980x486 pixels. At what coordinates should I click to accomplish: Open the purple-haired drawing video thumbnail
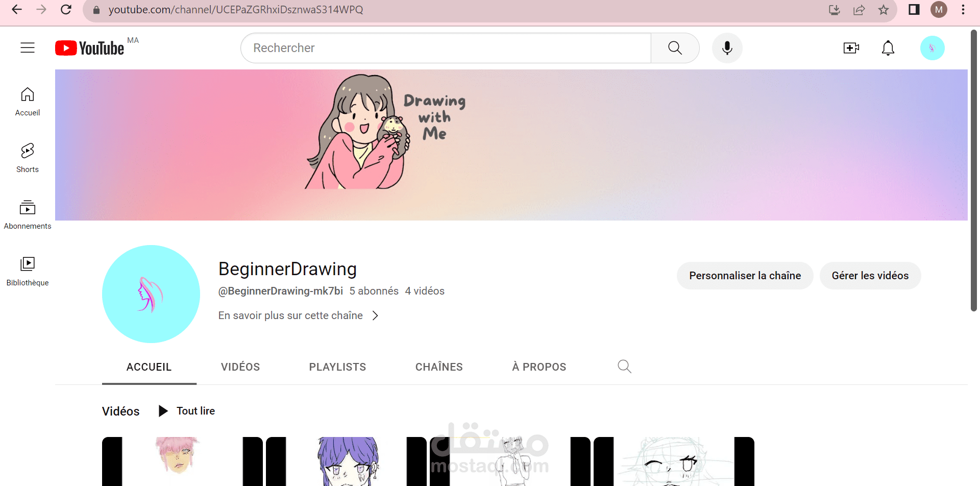346,461
